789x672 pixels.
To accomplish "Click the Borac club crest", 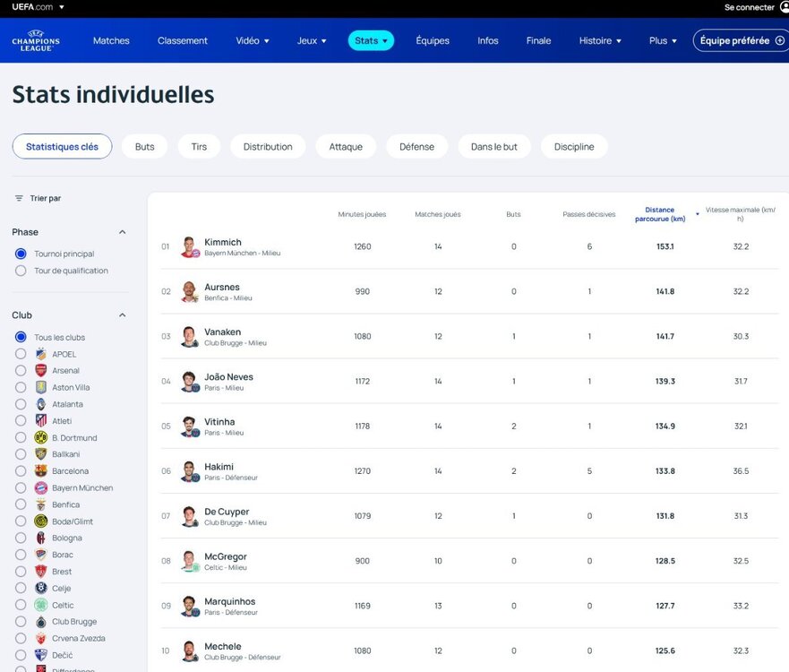I will click(x=41, y=555).
